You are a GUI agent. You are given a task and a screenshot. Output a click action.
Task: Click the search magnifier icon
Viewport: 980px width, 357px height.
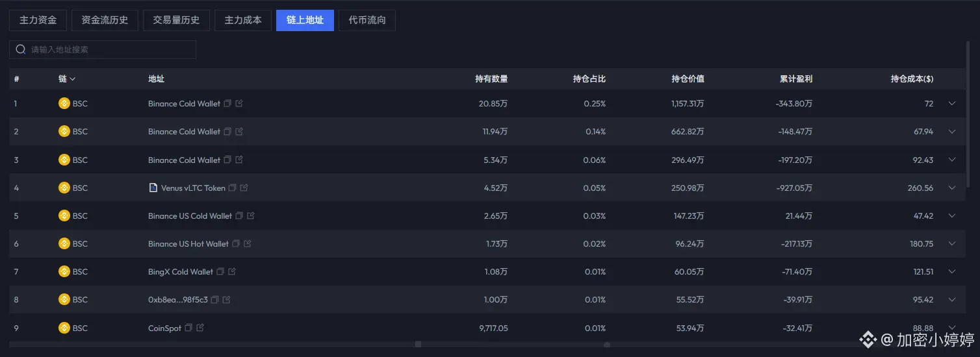click(21, 49)
